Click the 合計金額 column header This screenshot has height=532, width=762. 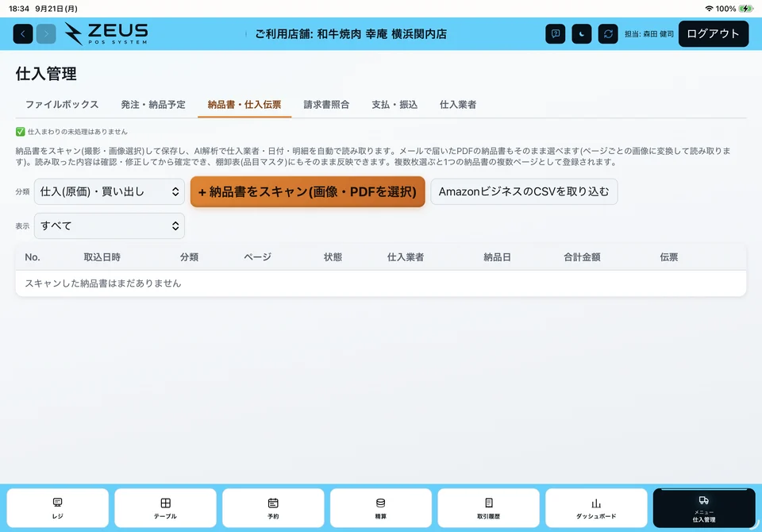click(582, 257)
